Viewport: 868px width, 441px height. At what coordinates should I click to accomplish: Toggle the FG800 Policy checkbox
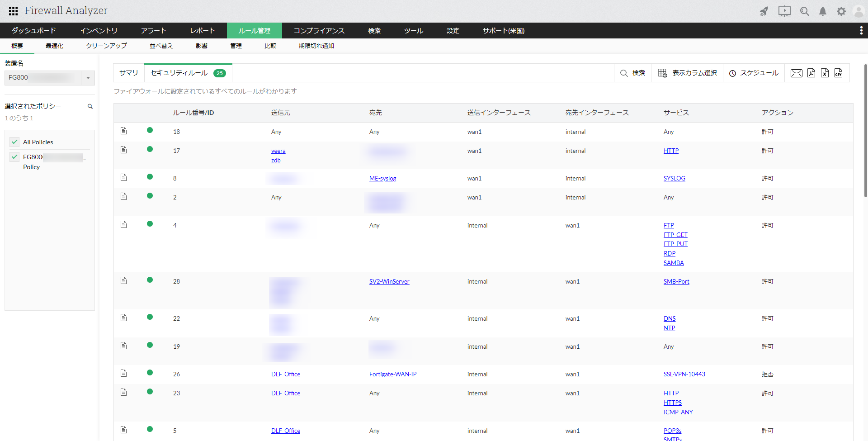pos(14,157)
